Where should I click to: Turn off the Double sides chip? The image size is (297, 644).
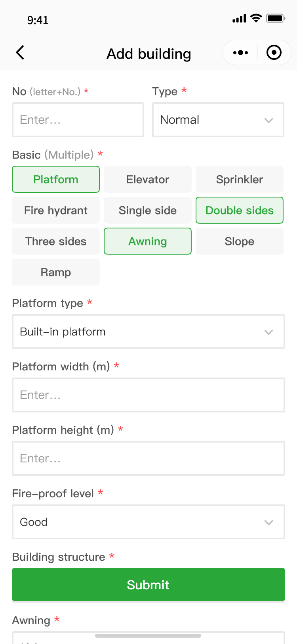tap(240, 210)
